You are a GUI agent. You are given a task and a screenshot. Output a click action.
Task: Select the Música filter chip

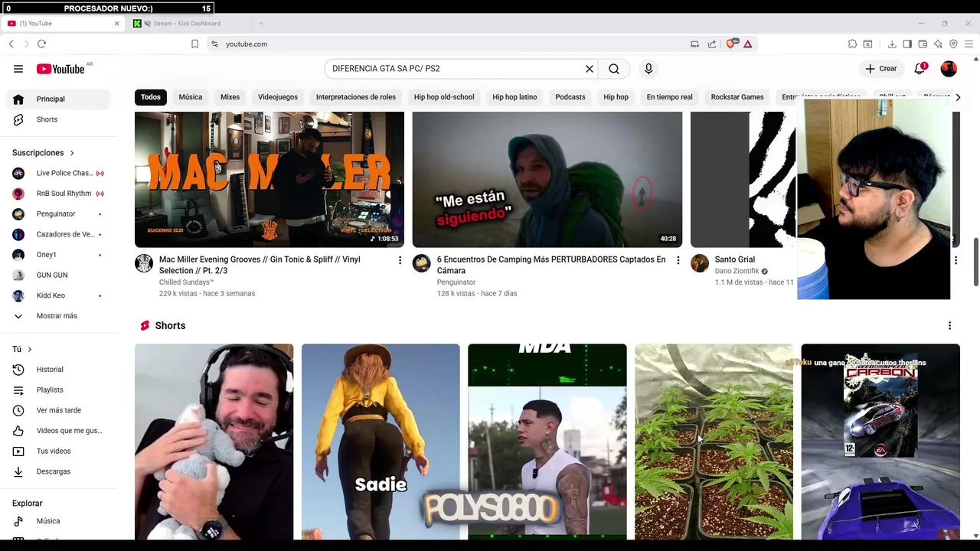[191, 97]
